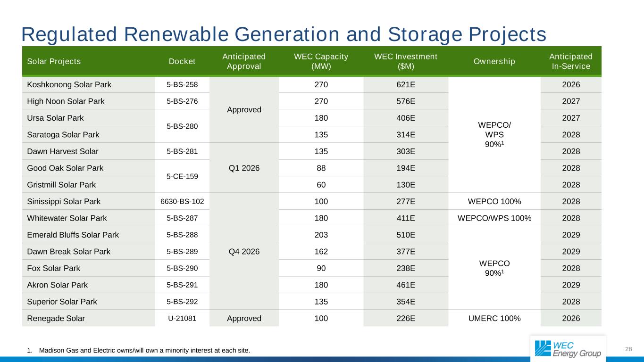
Task: Select the slide title about Regulated Renewable Generation
Action: point(284,34)
